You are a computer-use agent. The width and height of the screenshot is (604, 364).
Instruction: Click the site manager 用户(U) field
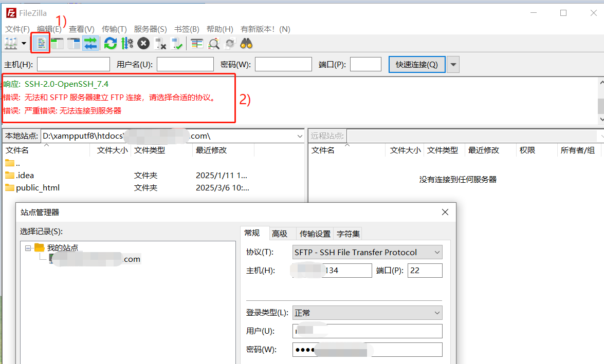pos(368,331)
